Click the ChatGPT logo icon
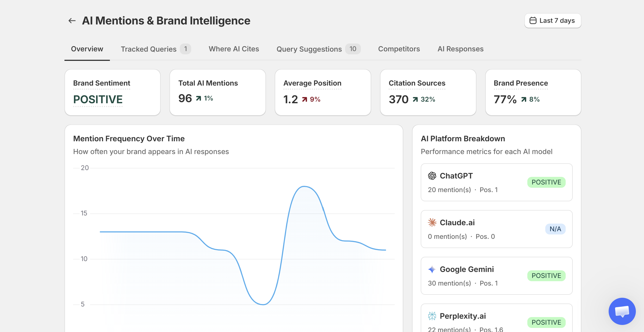 (432, 176)
